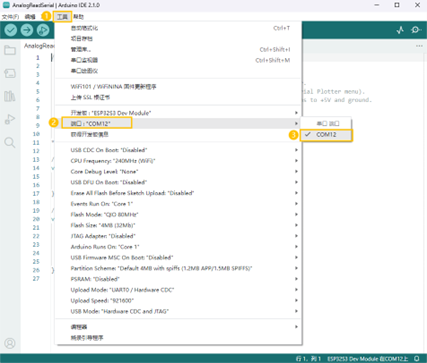Expand the 编程器 submenu arrow
427x363 pixels.
coord(296,327)
